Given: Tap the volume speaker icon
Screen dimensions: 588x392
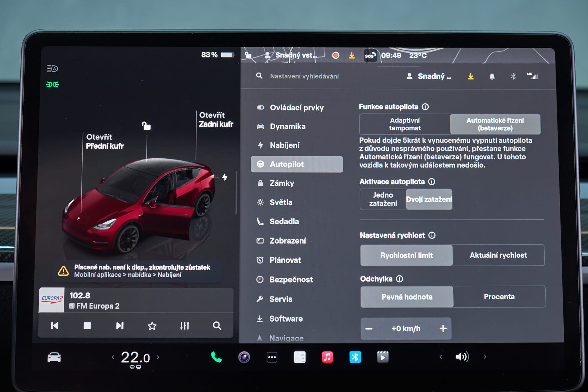Looking at the screenshot, I should point(462,357).
